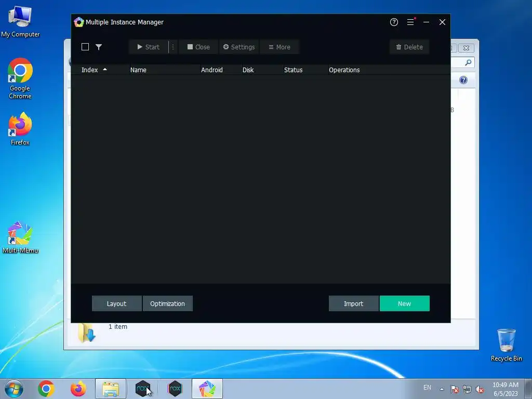Open the Windows Start orb

[14, 389]
